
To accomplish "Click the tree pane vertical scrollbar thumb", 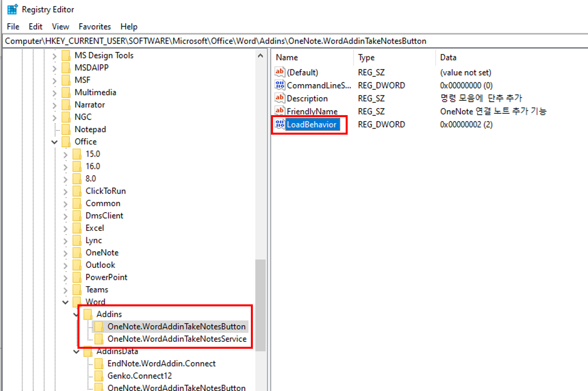I will (x=260, y=306).
